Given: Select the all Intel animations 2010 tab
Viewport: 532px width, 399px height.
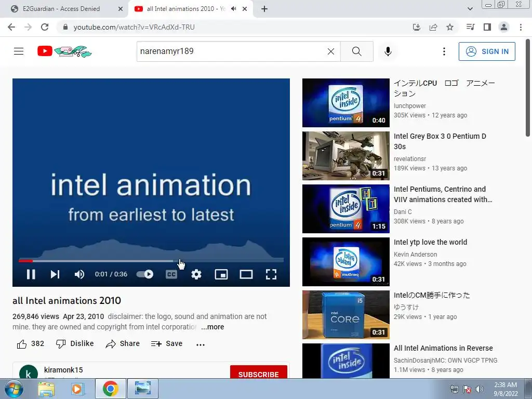Looking at the screenshot, I should point(185,9).
